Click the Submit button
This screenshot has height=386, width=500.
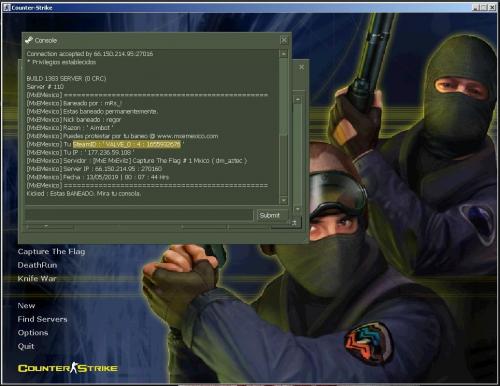coord(270,215)
